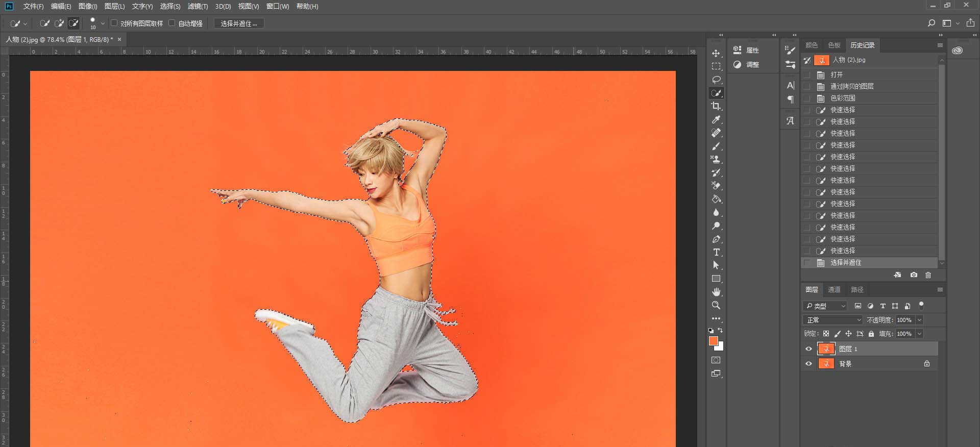
Task: Select the Eyedropper tool
Action: [716, 119]
